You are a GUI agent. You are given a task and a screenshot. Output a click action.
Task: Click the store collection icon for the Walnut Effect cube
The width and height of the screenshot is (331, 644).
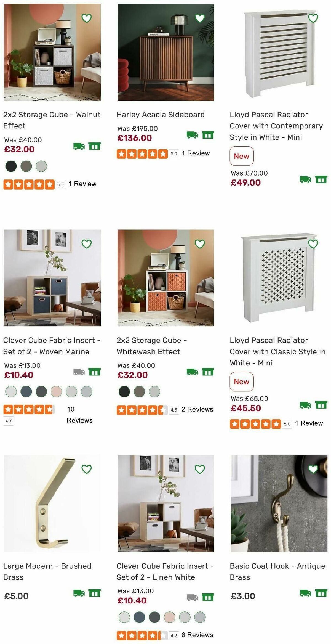point(95,147)
